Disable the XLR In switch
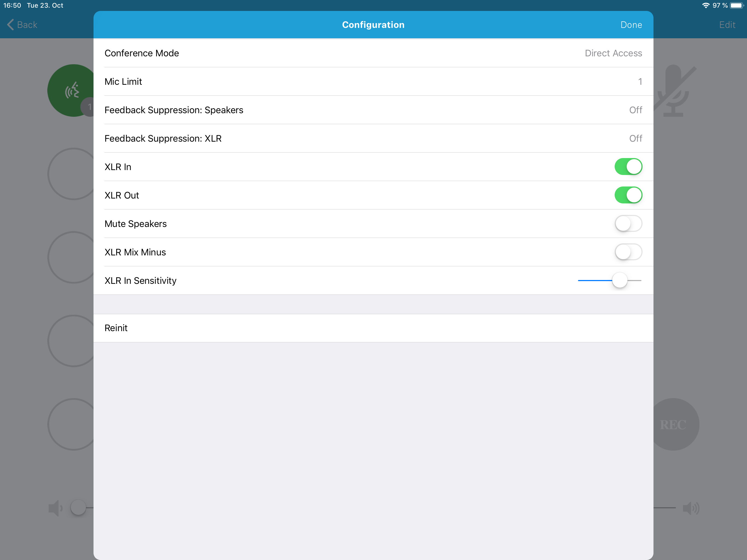The height and width of the screenshot is (560, 747). click(x=628, y=167)
